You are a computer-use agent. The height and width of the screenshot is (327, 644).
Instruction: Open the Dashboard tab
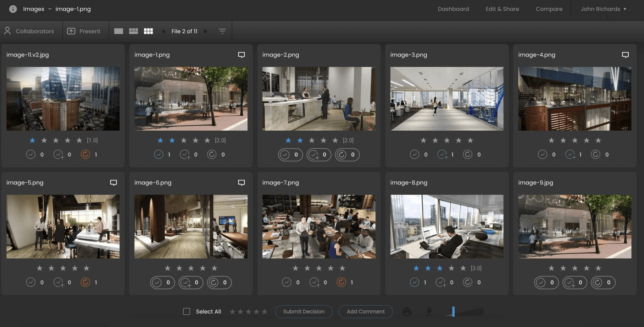pos(453,9)
